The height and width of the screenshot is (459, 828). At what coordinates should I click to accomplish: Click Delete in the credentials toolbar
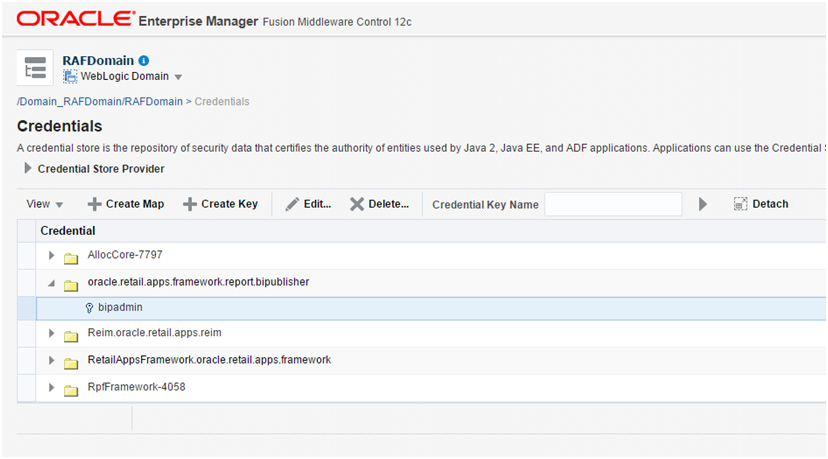tap(379, 204)
